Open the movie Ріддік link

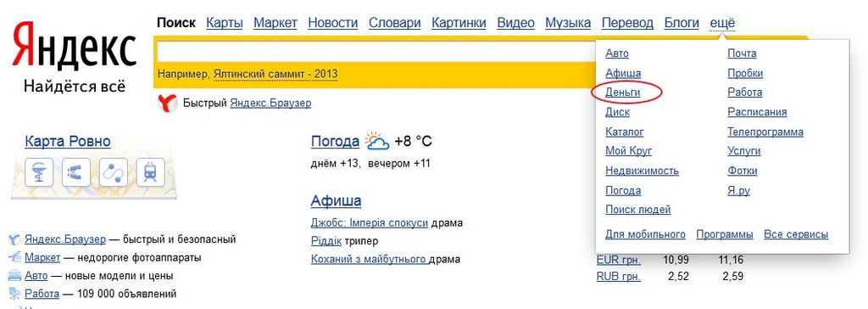click(326, 241)
